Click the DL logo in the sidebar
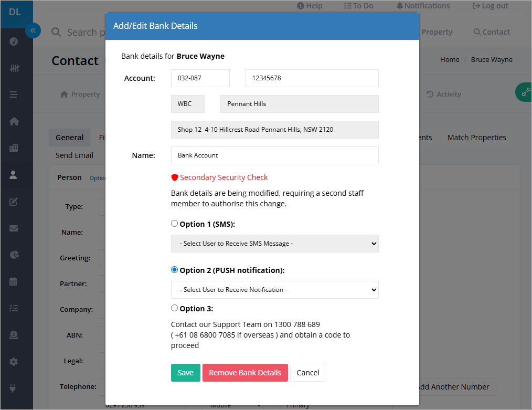532x410 pixels. tap(15, 12)
